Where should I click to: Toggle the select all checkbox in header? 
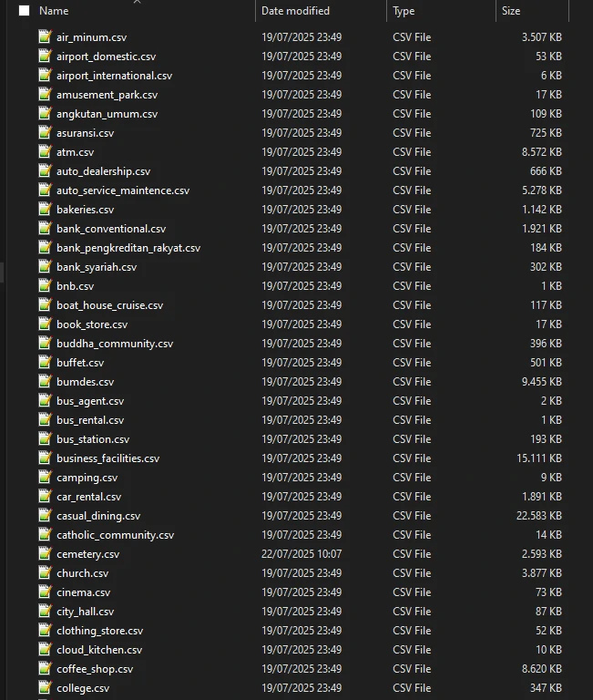coord(24,11)
